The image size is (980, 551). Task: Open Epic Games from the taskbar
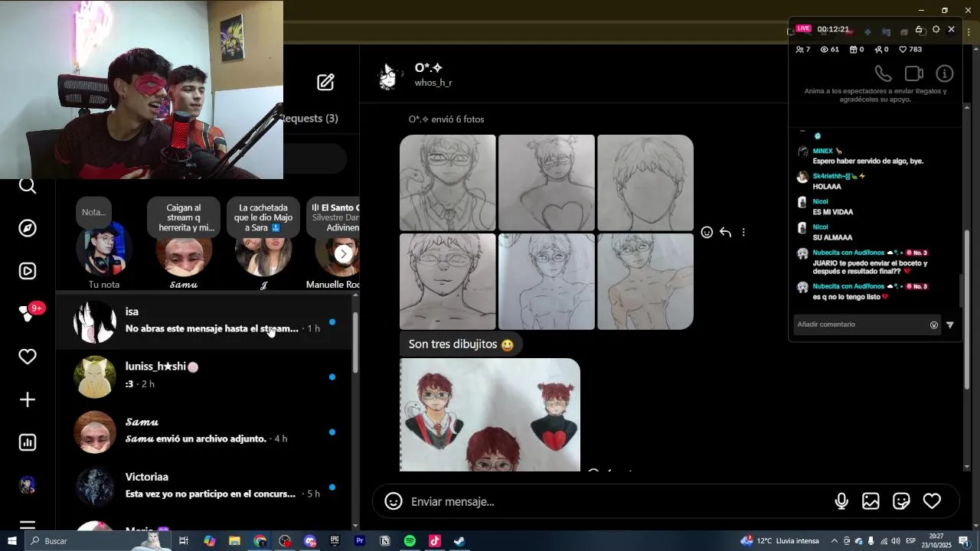335,541
